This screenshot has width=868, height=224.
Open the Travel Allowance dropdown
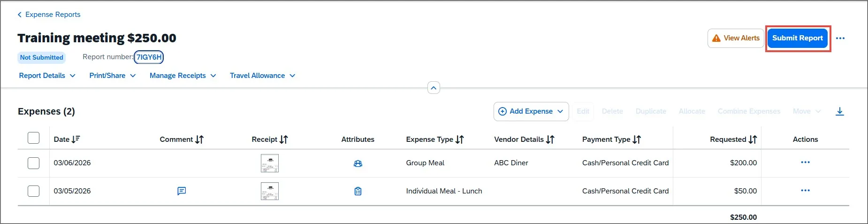pos(263,76)
